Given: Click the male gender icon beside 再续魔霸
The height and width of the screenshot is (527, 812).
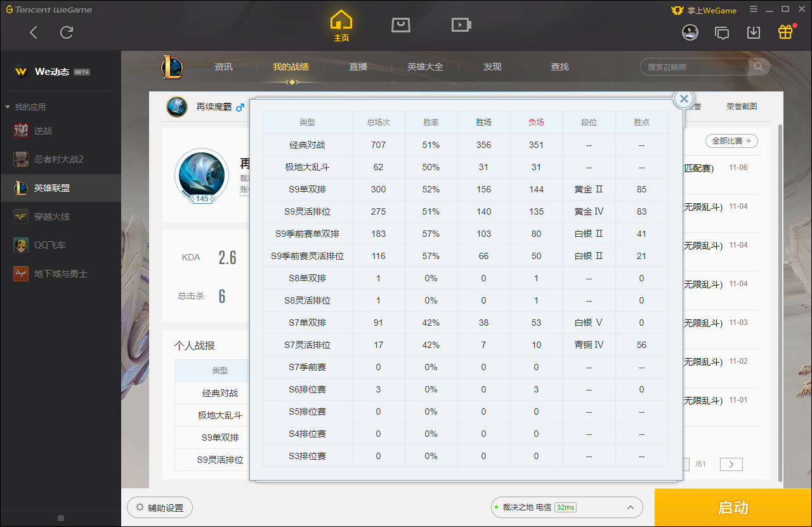Looking at the screenshot, I should click(x=240, y=107).
